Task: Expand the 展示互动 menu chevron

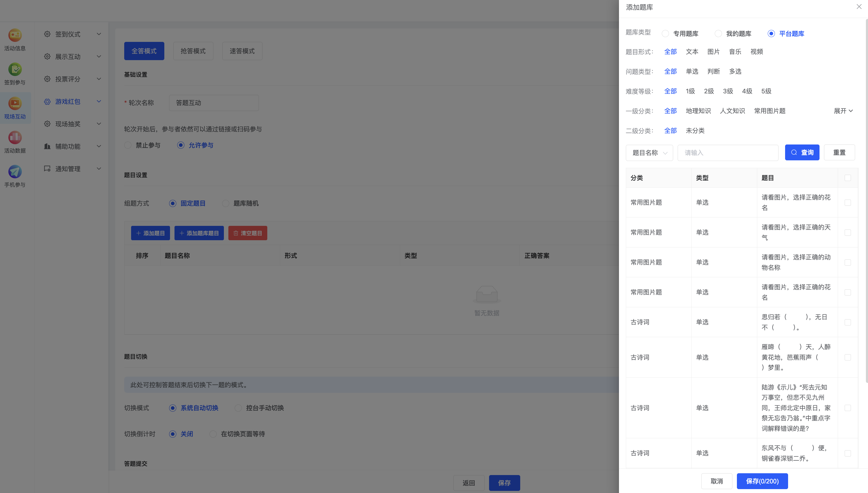Action: [99, 57]
